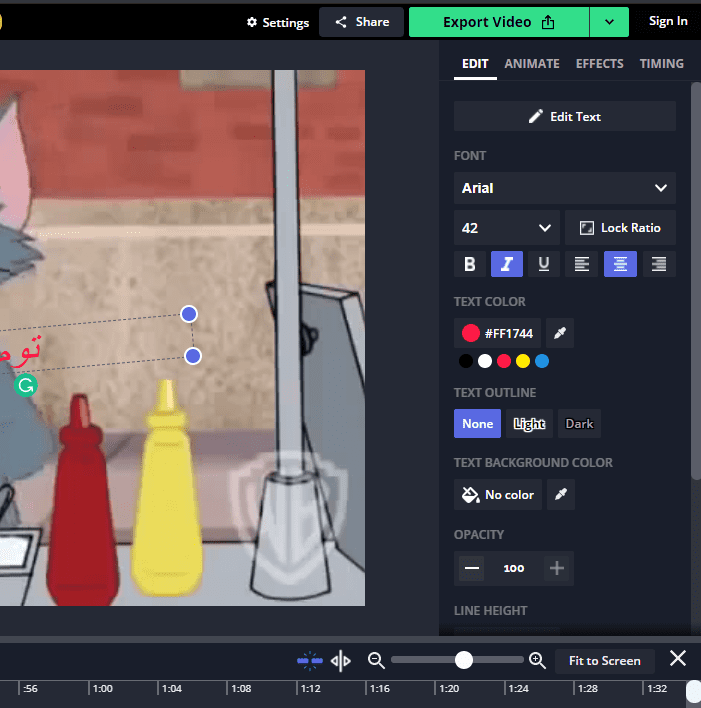Image resolution: width=701 pixels, height=708 pixels.
Task: Increase opacity with the plus stepper
Action: [557, 568]
